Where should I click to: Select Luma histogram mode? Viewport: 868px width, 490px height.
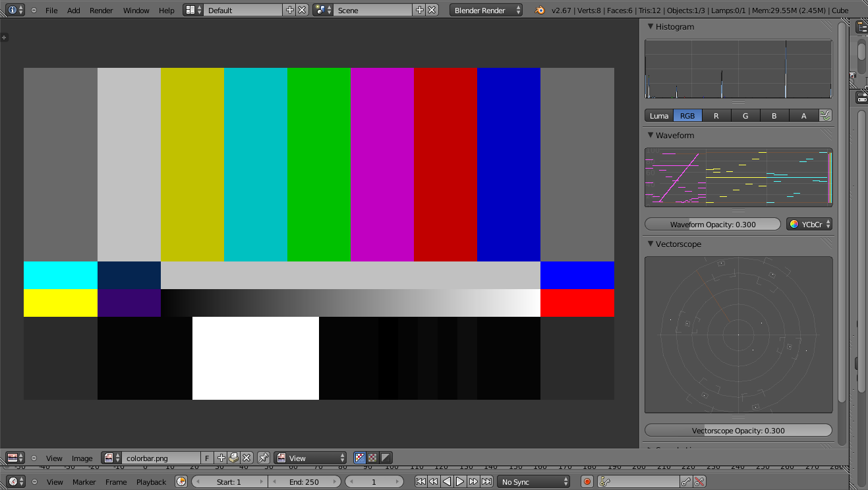[x=659, y=115]
